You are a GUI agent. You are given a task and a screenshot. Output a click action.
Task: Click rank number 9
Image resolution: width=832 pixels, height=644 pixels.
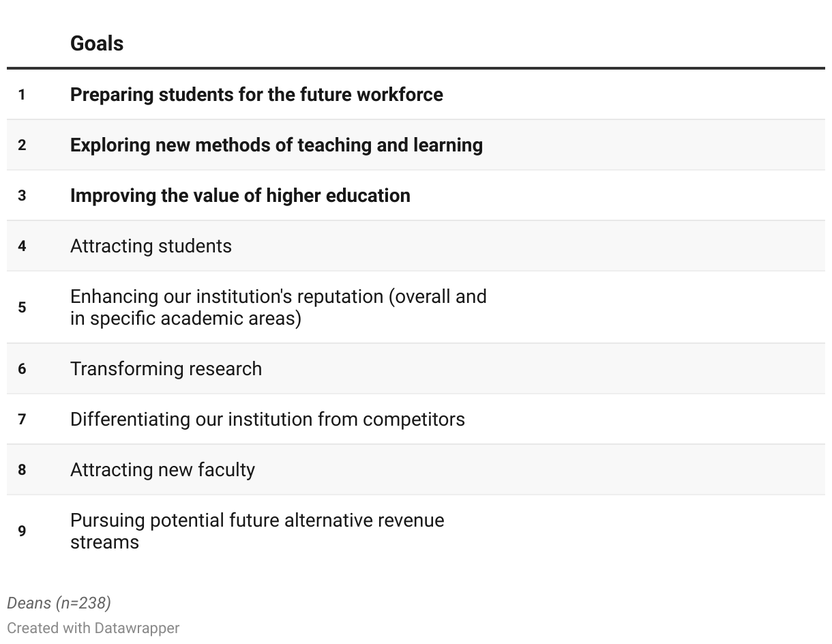[22, 531]
